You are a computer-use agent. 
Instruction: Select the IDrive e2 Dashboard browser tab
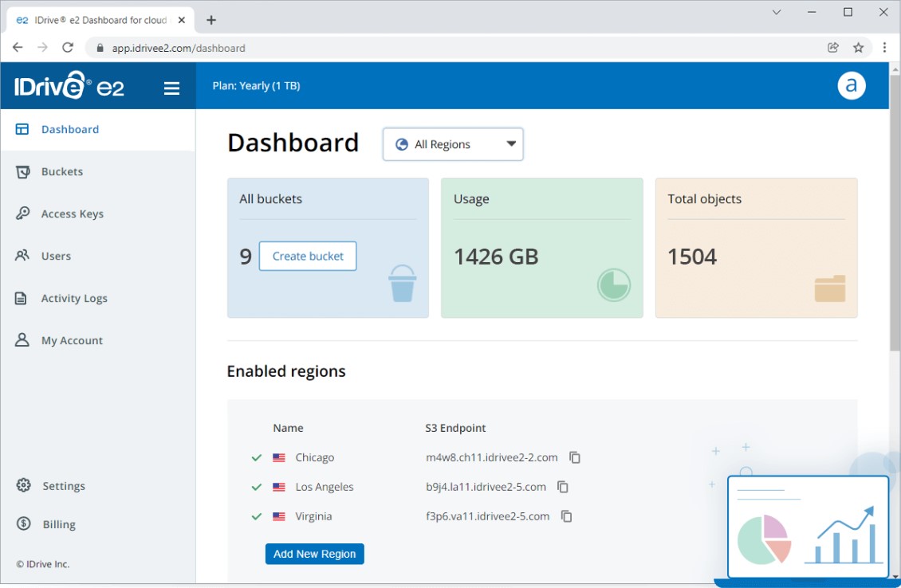(x=100, y=20)
